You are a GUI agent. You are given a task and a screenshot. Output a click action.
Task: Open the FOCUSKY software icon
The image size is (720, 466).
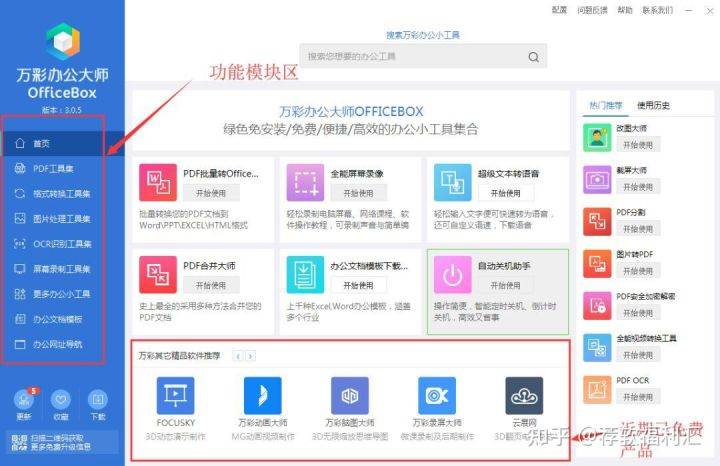(175, 395)
